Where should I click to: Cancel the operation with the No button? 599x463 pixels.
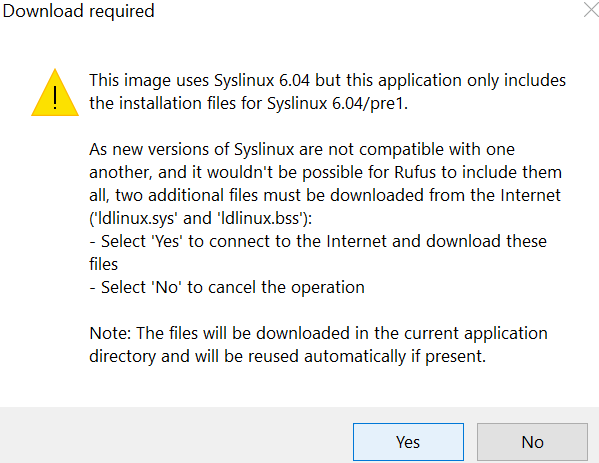point(532,442)
